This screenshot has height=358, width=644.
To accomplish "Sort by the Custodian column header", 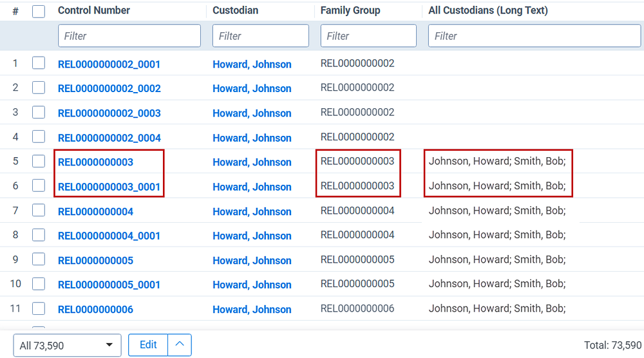I will coord(235,10).
